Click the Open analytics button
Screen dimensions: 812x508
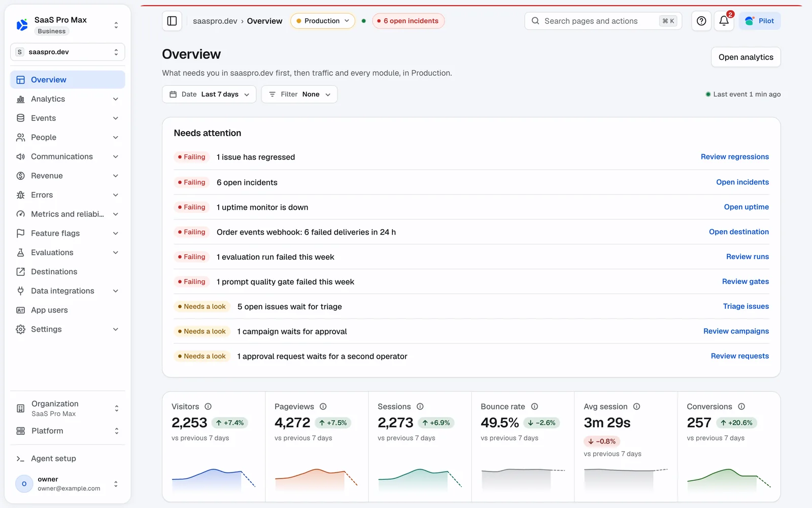tap(746, 57)
